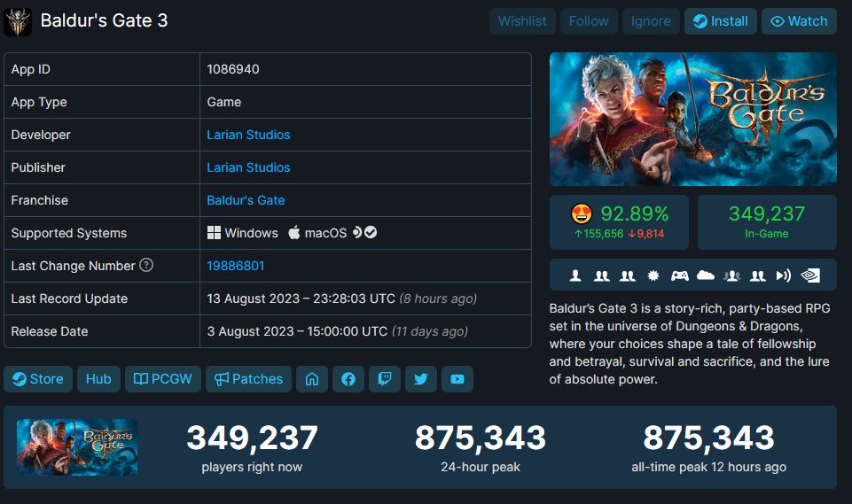Click the Follow button

(x=589, y=21)
